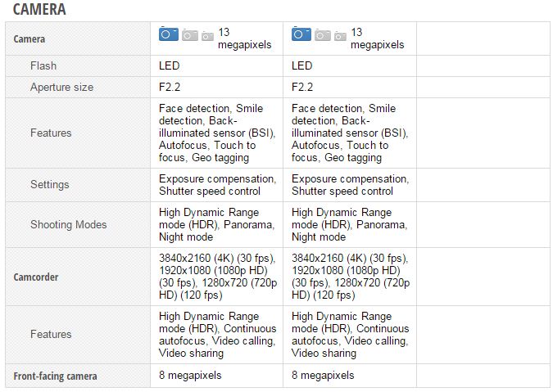Screen dimensions: 553x392
Task: Select the CAMERA section heading
Action: click(39, 9)
